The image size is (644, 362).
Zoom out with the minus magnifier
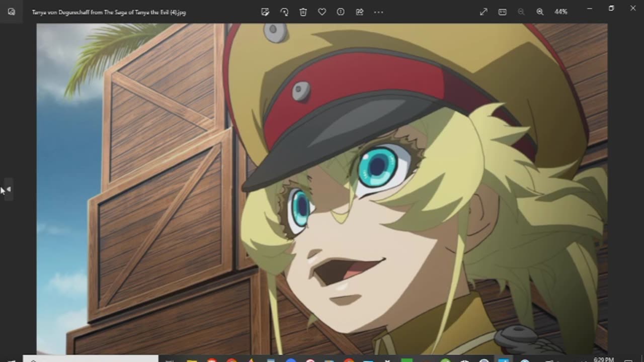coord(521,12)
